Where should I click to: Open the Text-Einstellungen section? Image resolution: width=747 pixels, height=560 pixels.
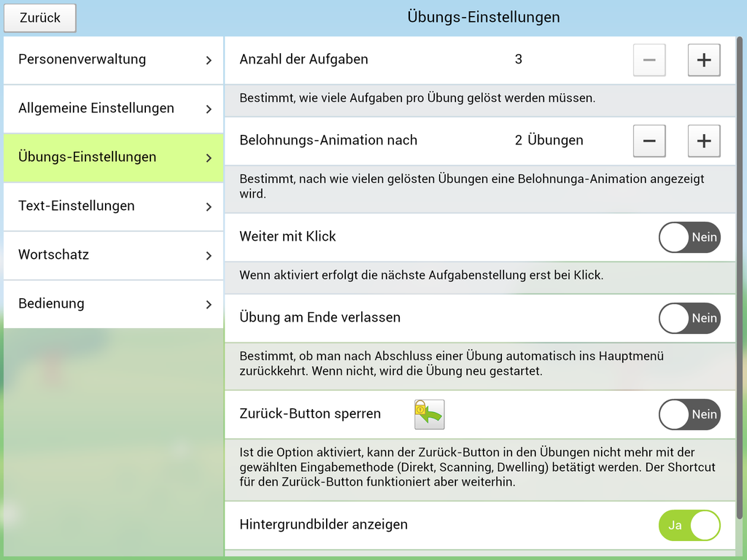[77, 206]
